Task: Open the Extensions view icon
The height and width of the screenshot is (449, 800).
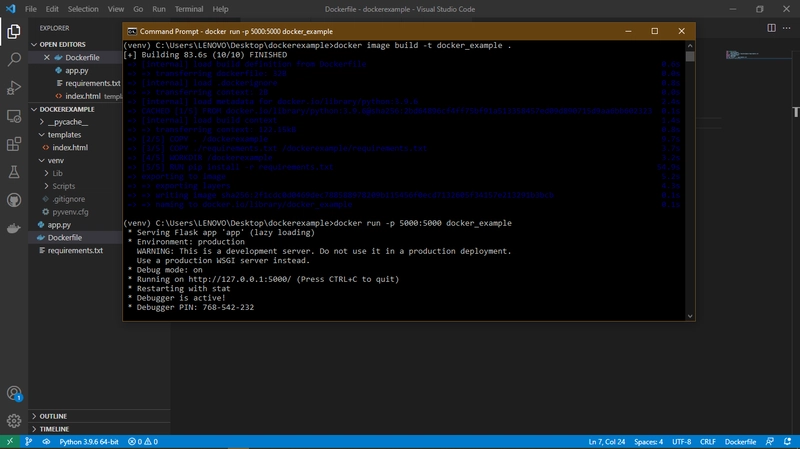Action: [x=14, y=144]
